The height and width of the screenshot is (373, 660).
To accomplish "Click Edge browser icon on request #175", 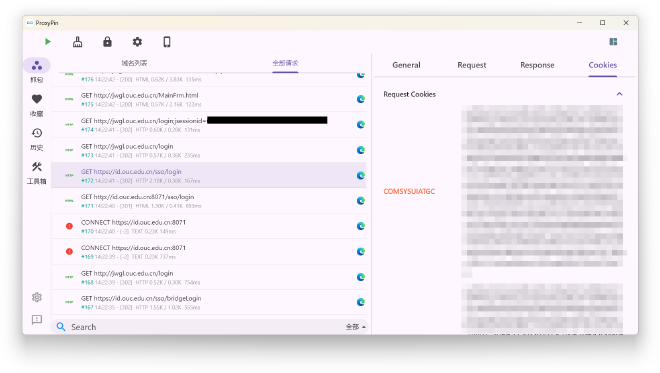I will 361,99.
